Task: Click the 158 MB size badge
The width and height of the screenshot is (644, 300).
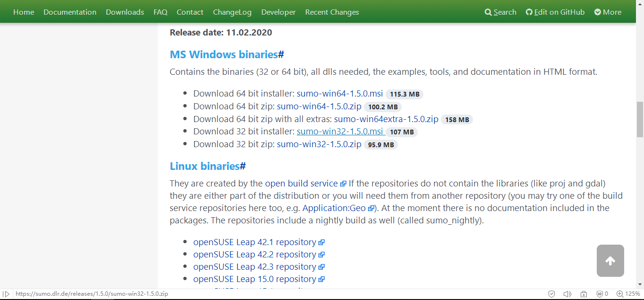Action: [x=457, y=120]
